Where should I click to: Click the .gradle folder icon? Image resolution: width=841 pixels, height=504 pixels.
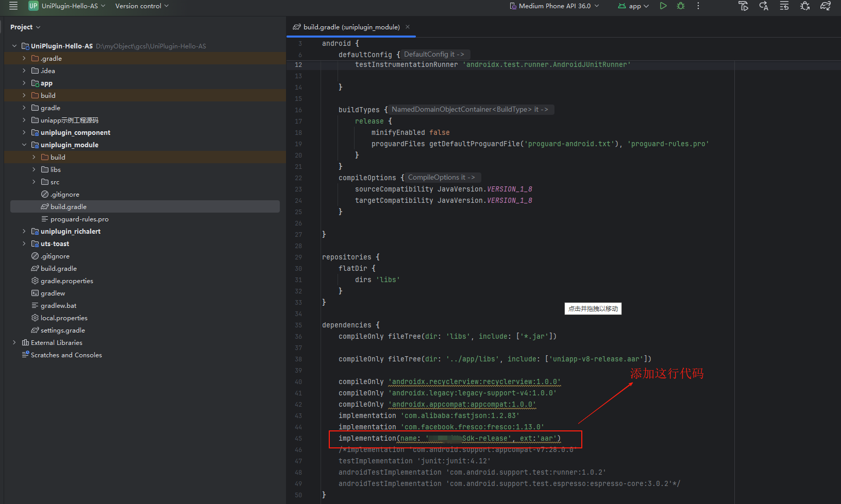35,58
